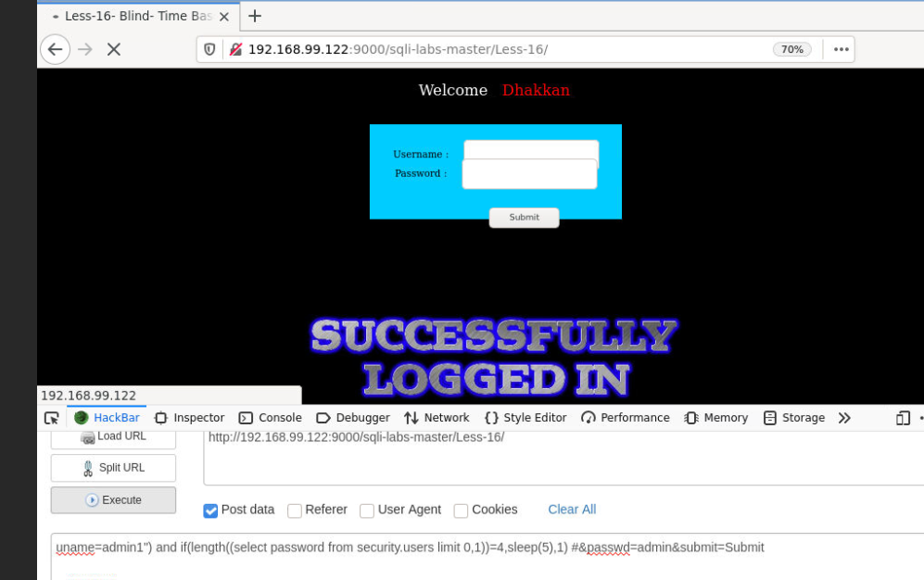Click the forward navigation arrow
The width and height of the screenshot is (924, 580).
point(85,49)
